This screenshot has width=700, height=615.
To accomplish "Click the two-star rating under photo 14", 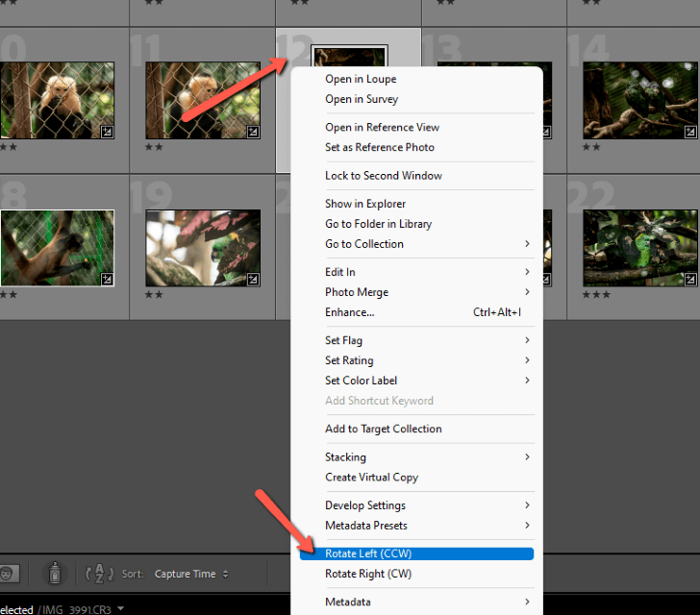I will tap(591, 147).
